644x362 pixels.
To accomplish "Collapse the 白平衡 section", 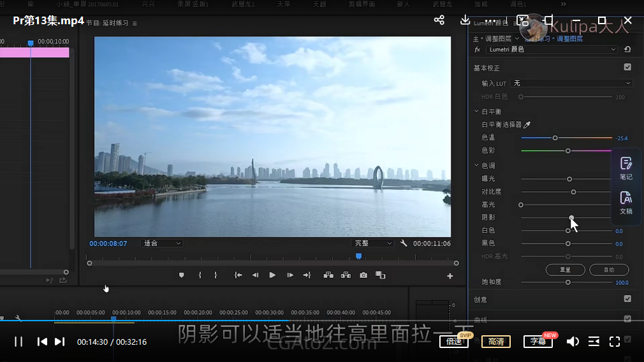I will pos(476,112).
